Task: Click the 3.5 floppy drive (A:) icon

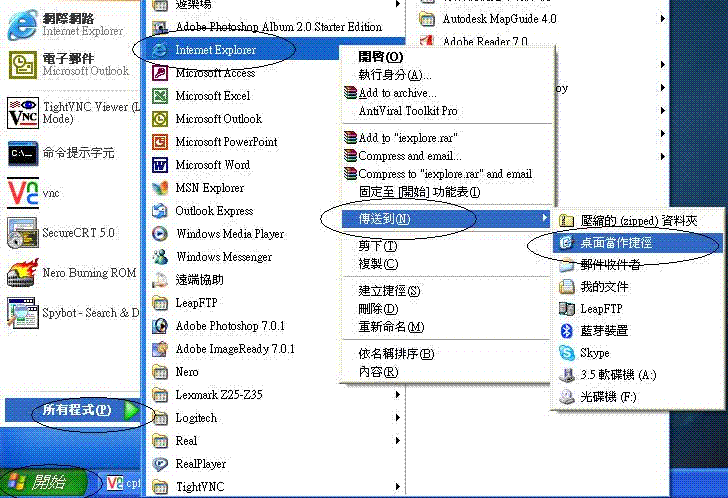Action: tap(566, 376)
